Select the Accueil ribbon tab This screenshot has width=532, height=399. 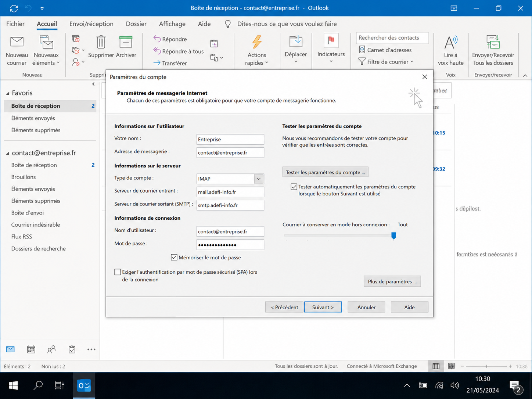coord(47,24)
